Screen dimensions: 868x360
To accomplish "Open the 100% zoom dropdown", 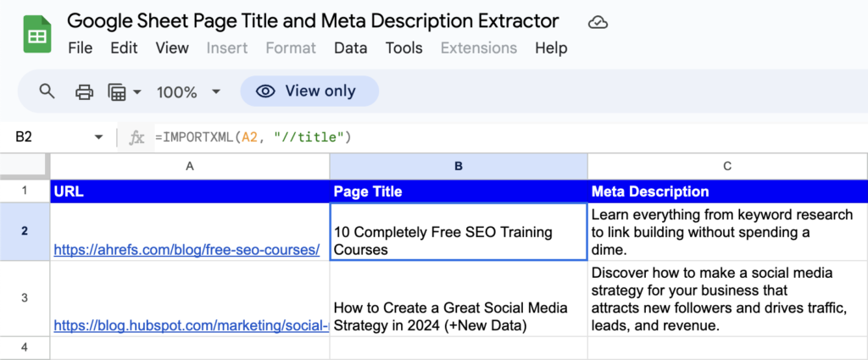I will click(189, 91).
